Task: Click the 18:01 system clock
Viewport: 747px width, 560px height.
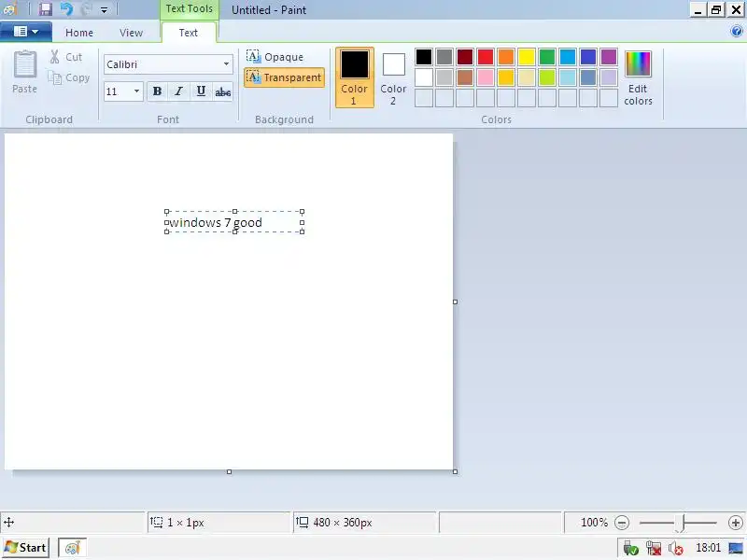Action: 708,548
